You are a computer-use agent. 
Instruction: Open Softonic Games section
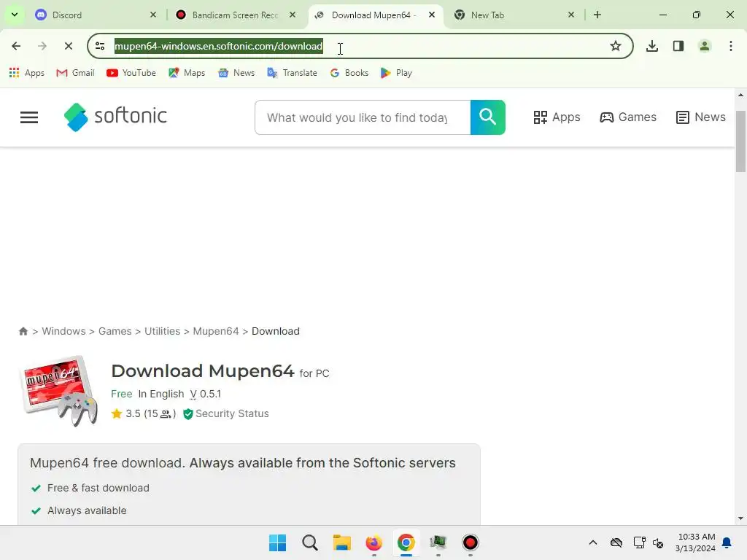pos(628,117)
